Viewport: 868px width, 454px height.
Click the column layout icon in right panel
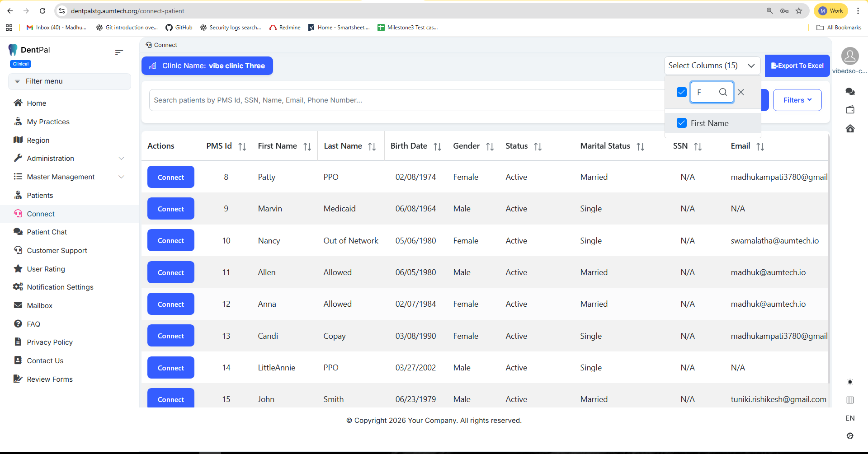tap(850, 400)
